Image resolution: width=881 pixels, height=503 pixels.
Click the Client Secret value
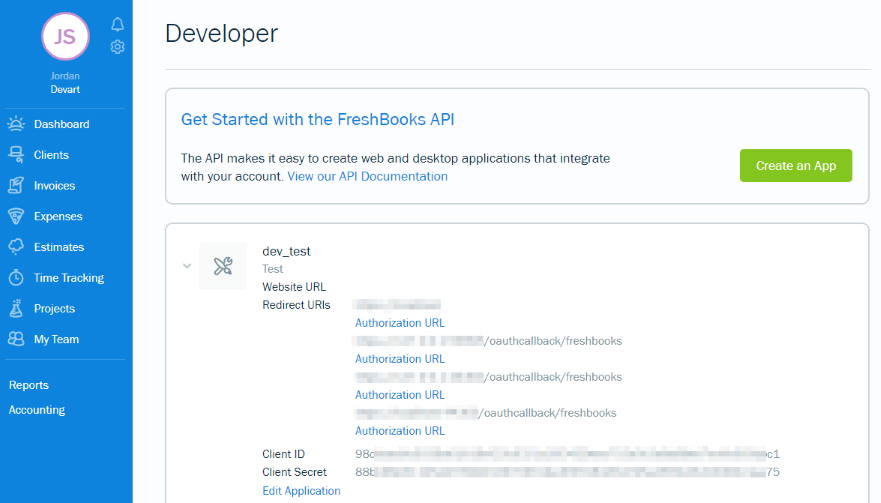click(567, 472)
